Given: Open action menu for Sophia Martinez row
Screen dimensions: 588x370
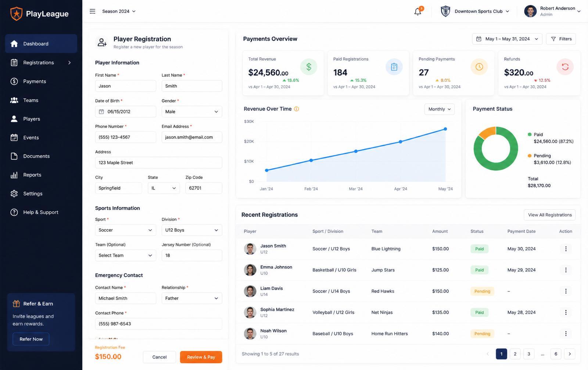Looking at the screenshot, I should (566, 312).
